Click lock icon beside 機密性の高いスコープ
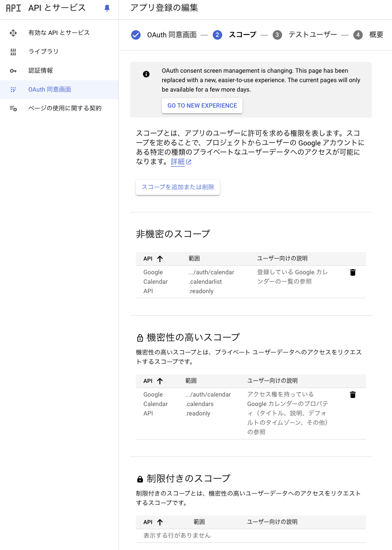Viewport: 392px width, 550px height. (140, 338)
